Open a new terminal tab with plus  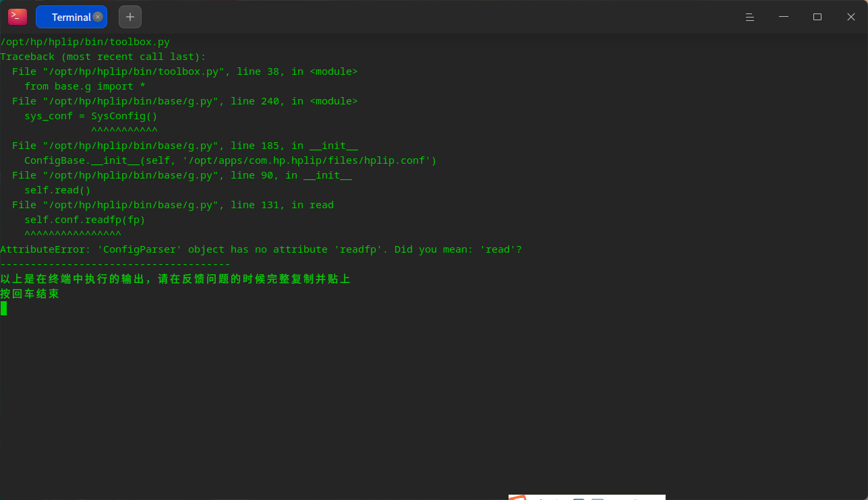click(x=130, y=17)
